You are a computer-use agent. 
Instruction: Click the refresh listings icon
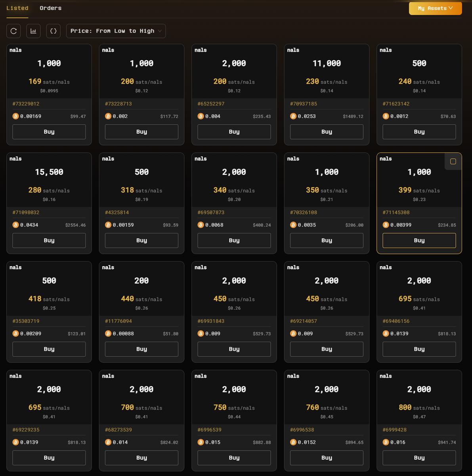pos(13,31)
